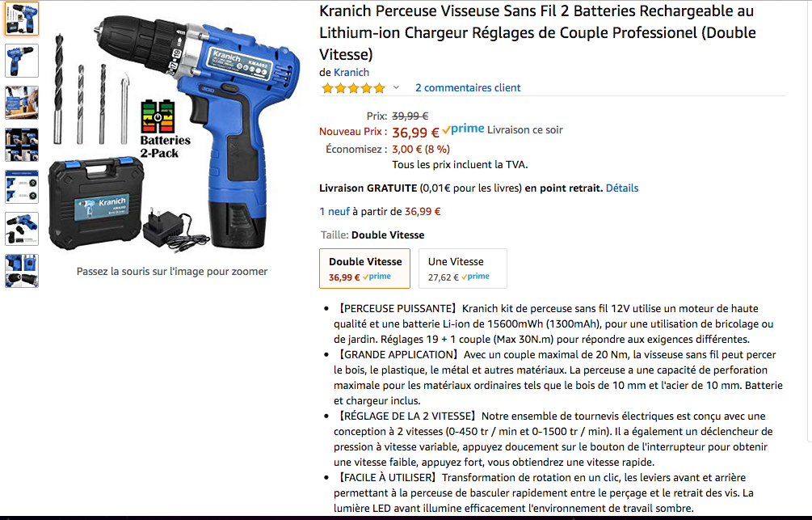Open the 2 commentaires client link
This screenshot has width=812, height=520.
click(x=468, y=87)
